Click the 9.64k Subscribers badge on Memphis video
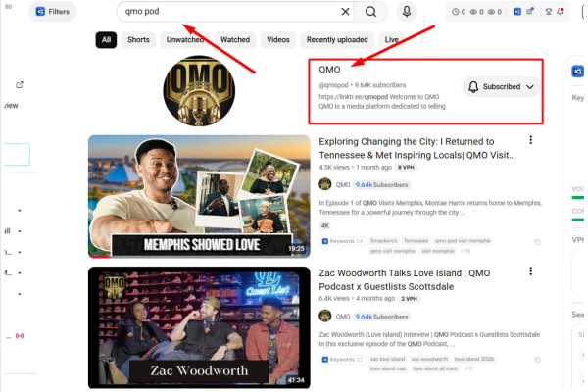The width and height of the screenshot is (588, 392). pyautogui.click(x=381, y=185)
